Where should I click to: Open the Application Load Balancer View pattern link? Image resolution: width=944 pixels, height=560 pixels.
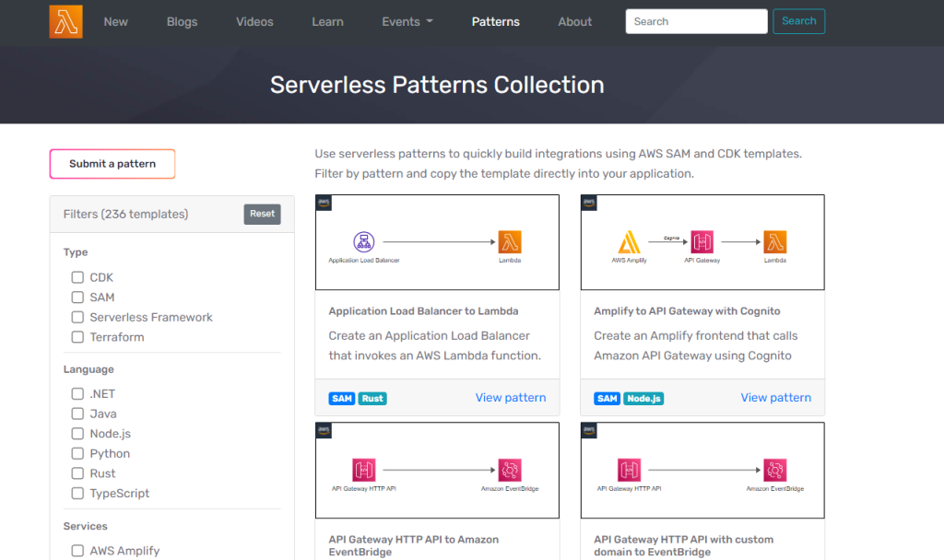511,397
